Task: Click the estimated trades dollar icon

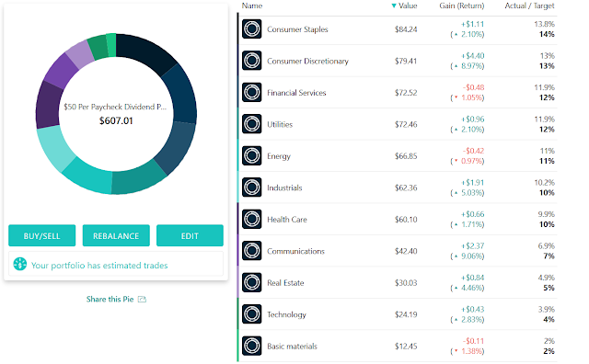Action: click(x=20, y=264)
